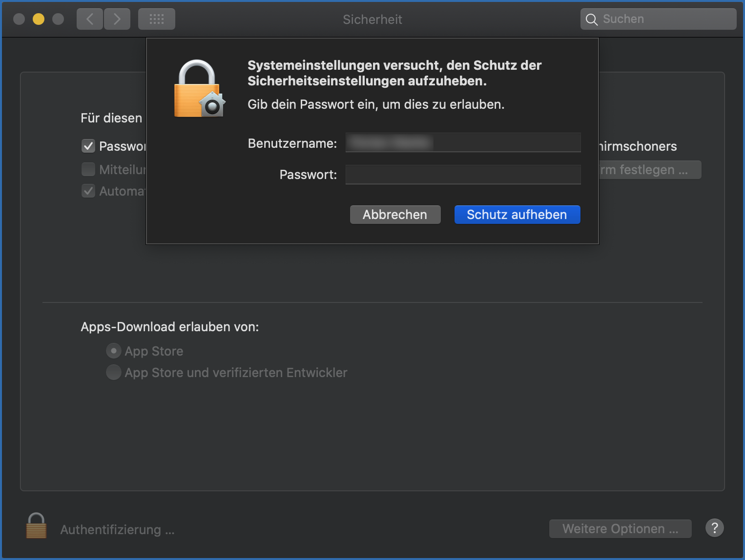Click the padlock beside Authentifizierung
745x560 pixels.
pyautogui.click(x=36, y=525)
